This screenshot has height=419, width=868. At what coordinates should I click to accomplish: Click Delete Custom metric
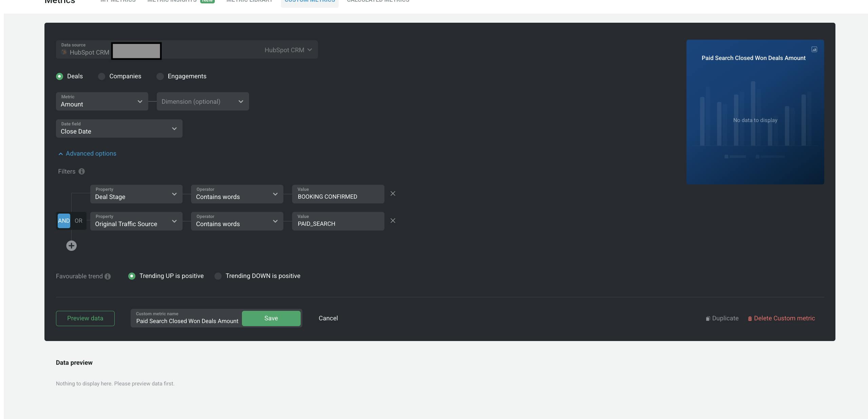coord(781,318)
